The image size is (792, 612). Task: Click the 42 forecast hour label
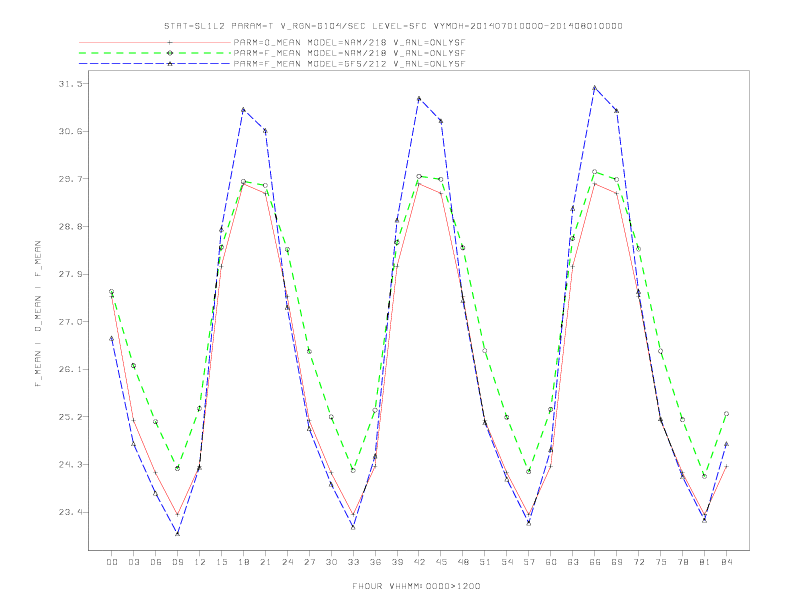pos(419,562)
